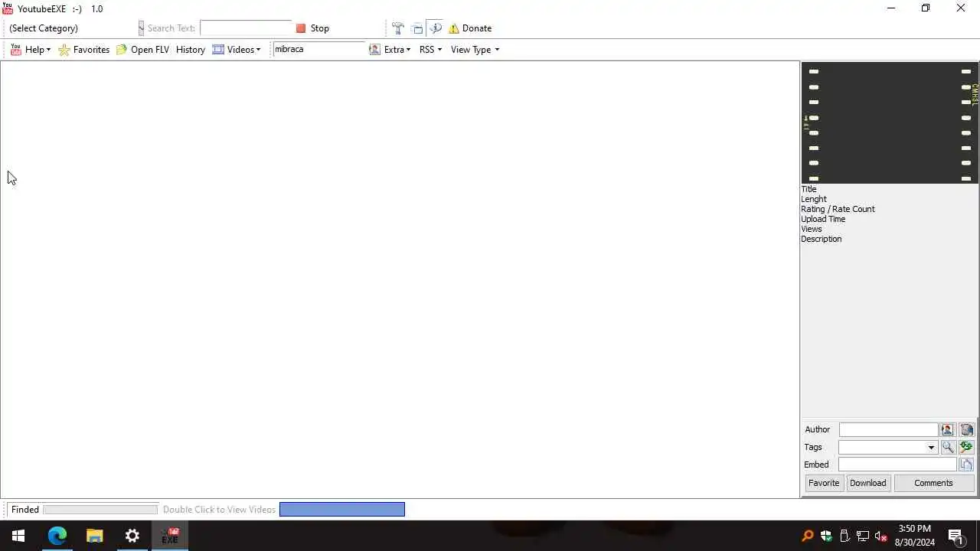Click inside the Search Text field

(246, 28)
